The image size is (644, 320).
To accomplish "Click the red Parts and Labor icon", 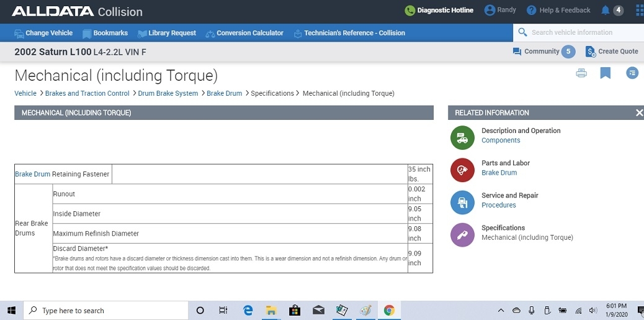I will [x=462, y=170].
